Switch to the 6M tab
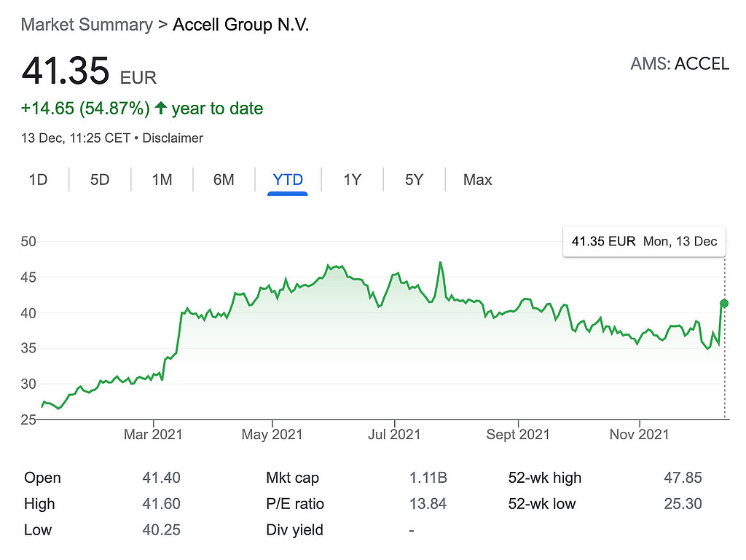746x560 pixels. coord(224,180)
